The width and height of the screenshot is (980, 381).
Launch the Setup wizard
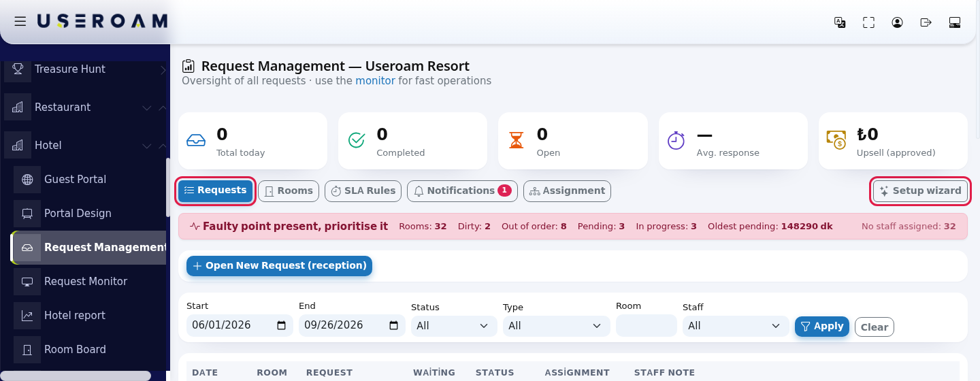click(920, 191)
